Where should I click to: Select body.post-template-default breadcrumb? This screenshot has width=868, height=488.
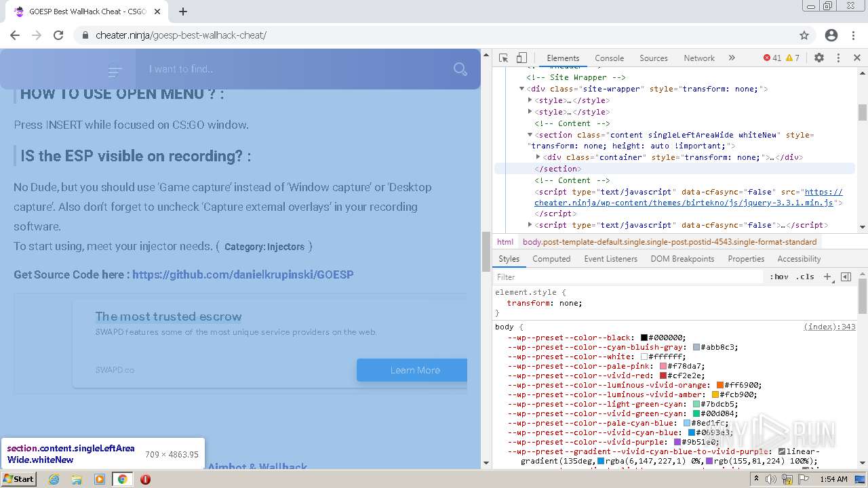coord(669,241)
